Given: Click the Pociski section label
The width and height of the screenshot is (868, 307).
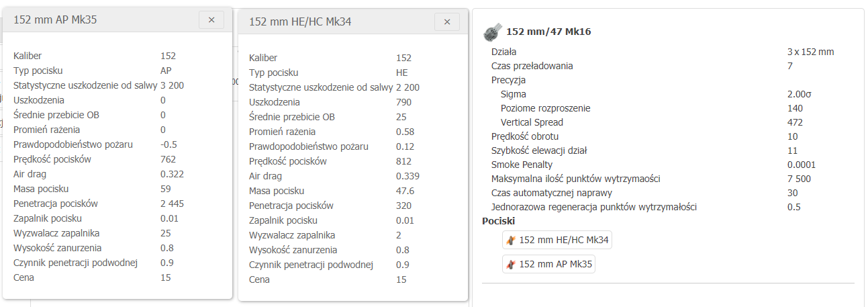Looking at the screenshot, I should point(498,221).
